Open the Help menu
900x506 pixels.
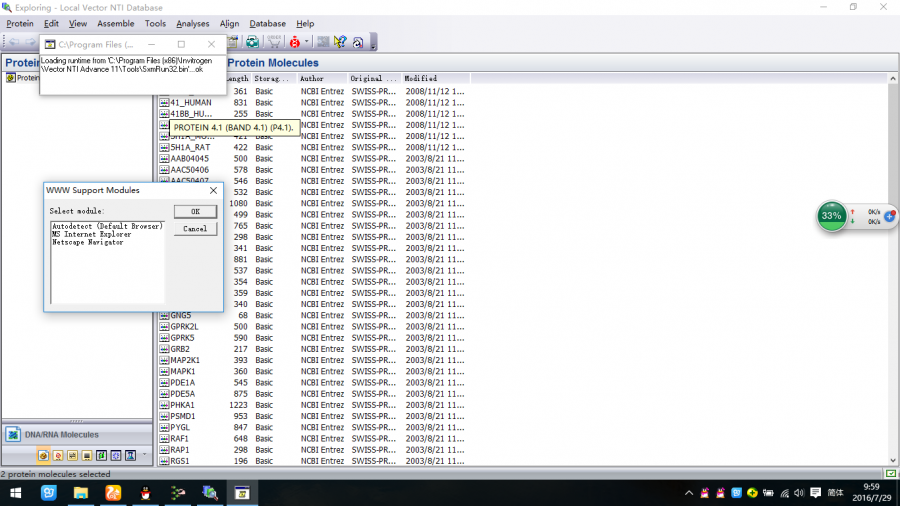tap(305, 24)
